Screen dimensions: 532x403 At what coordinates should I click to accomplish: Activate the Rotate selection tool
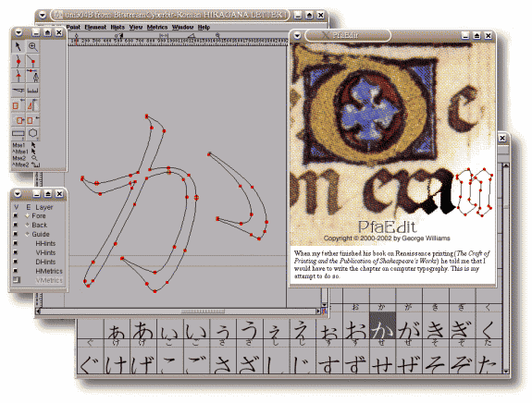click(18, 119)
